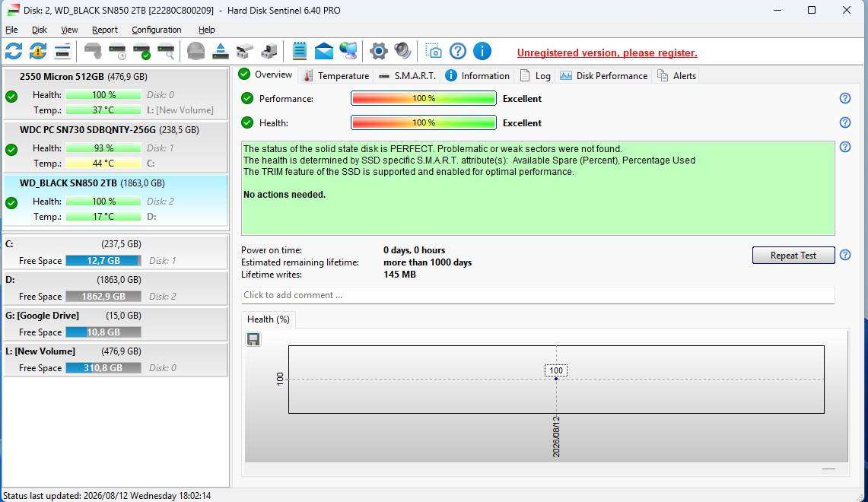Screen dimensions: 868x502
Task: Click the 'more than 1000 days' lifetime value
Action: (x=428, y=262)
